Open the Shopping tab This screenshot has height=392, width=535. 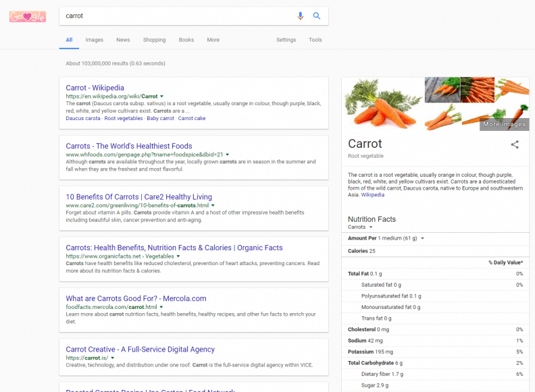[x=154, y=40]
